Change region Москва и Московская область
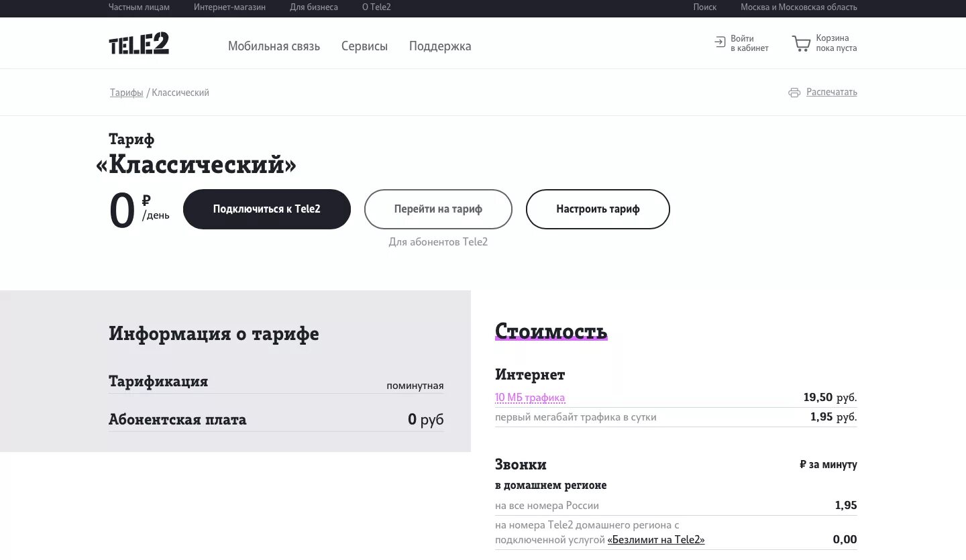966x560 pixels. (x=799, y=7)
